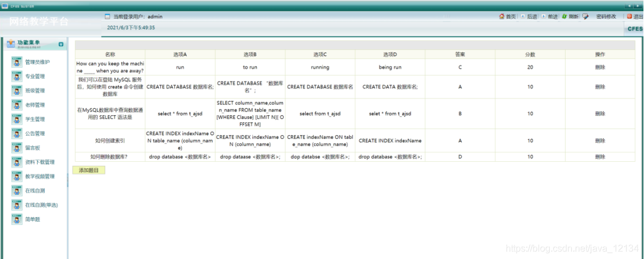Image resolution: width=644 pixels, height=259 pixels.
Task: Open 简单题 via its sidebar icon
Action: (x=17, y=219)
